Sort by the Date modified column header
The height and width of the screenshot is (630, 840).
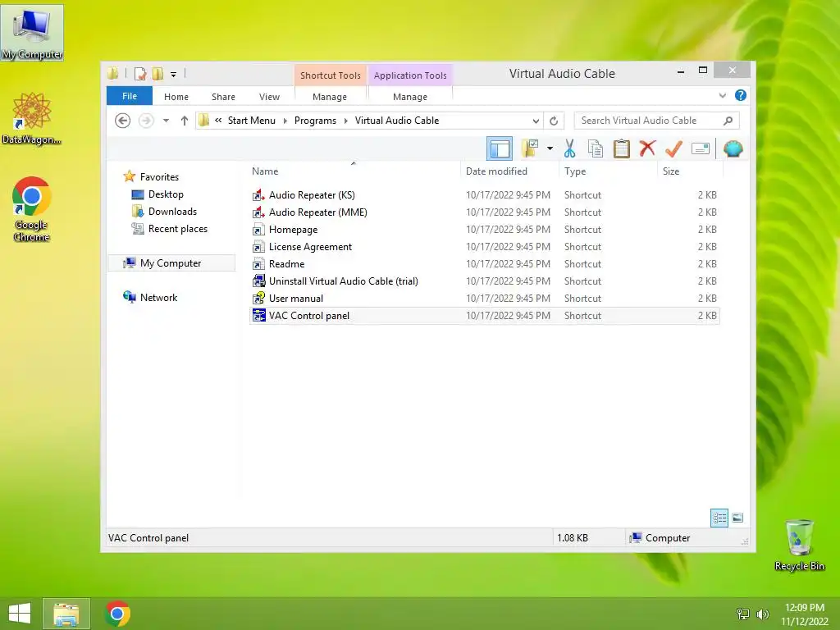click(509, 171)
